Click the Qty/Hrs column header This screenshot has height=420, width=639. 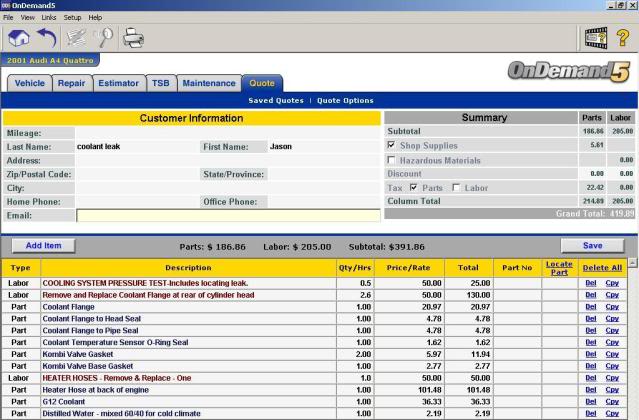pos(355,268)
